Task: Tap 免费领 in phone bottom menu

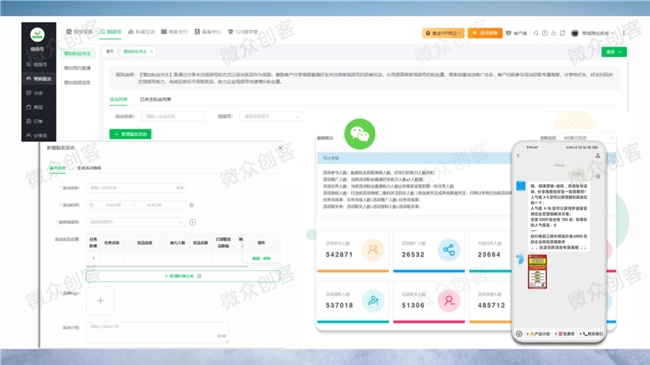Action: [x=565, y=333]
